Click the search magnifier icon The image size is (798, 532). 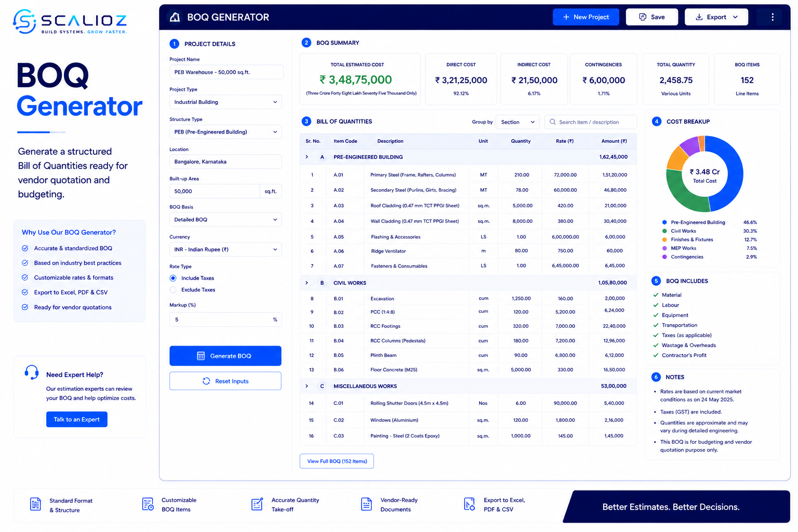coord(553,122)
